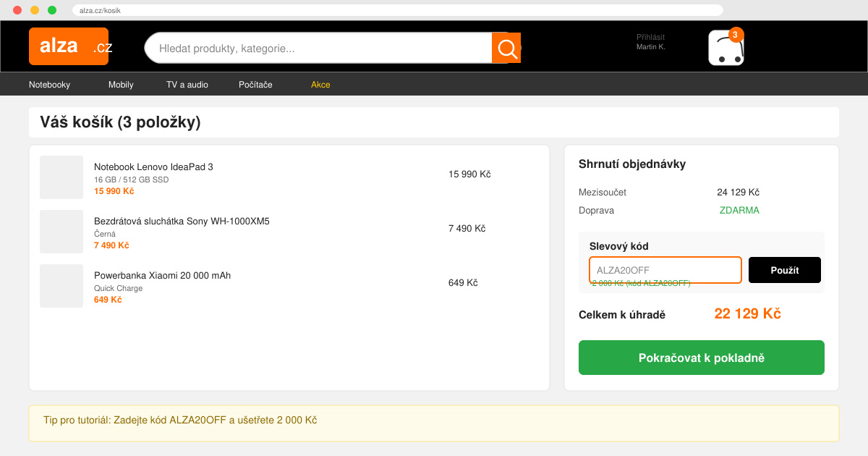Open the Mobily category
Viewport: 868px width, 456px height.
[121, 85]
